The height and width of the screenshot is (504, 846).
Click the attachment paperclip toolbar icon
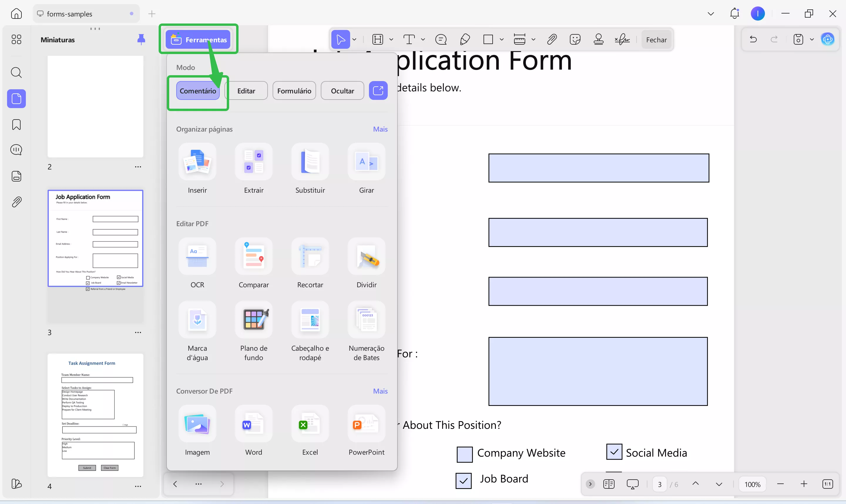tap(552, 40)
